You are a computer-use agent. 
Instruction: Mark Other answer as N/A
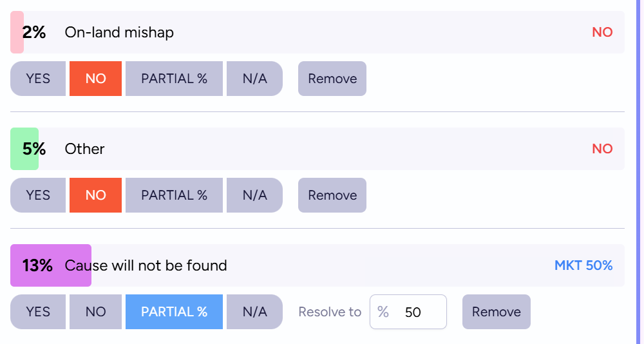254,195
